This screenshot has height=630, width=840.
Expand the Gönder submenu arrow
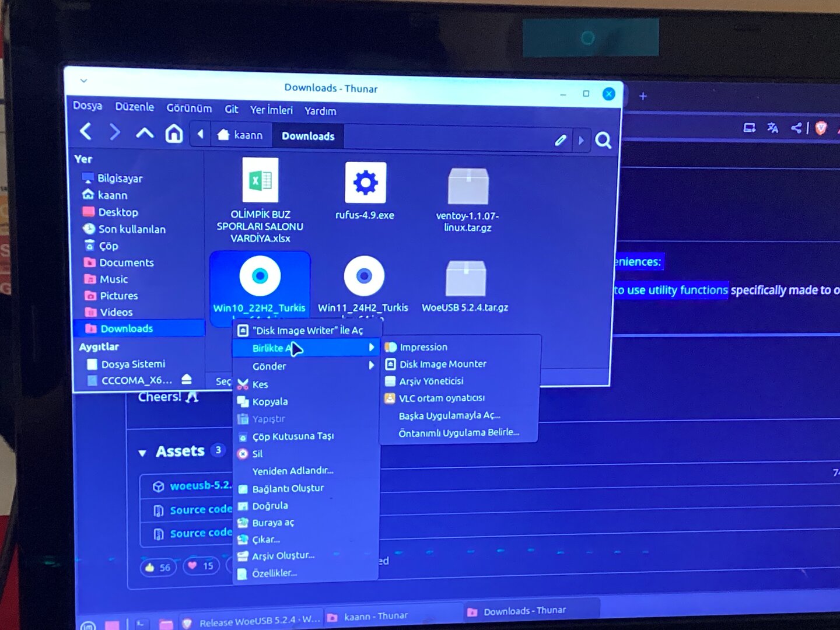pyautogui.click(x=372, y=366)
